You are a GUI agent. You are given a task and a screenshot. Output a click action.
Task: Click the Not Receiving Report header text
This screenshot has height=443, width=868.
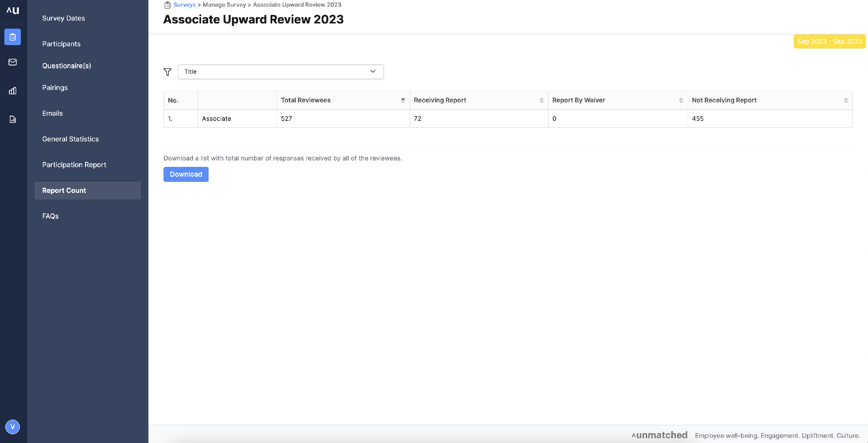coord(724,100)
